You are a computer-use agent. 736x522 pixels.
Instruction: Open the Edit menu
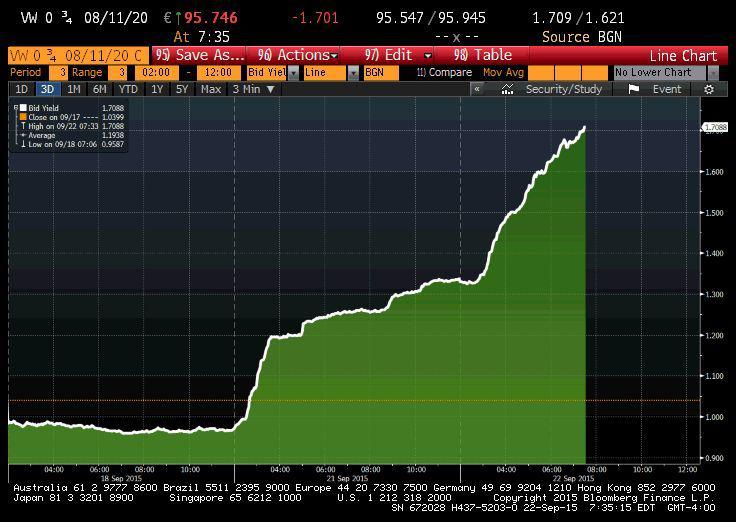click(398, 56)
